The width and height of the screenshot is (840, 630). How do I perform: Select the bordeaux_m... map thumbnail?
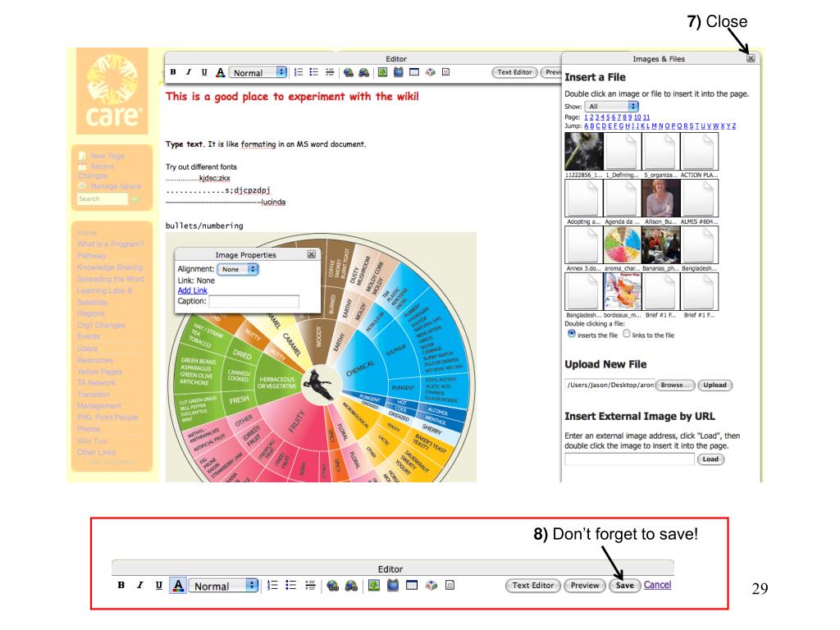coord(623,291)
